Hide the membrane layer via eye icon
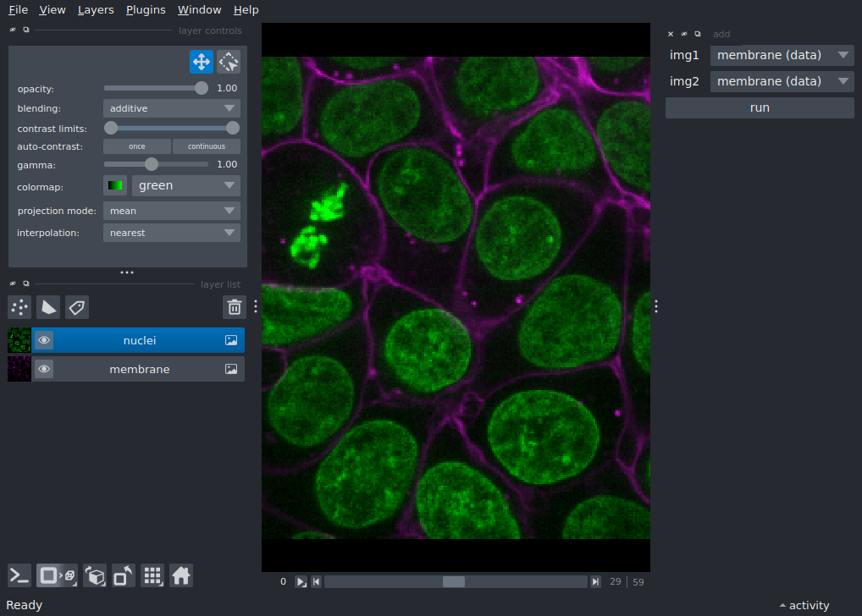862x616 pixels. (x=44, y=369)
